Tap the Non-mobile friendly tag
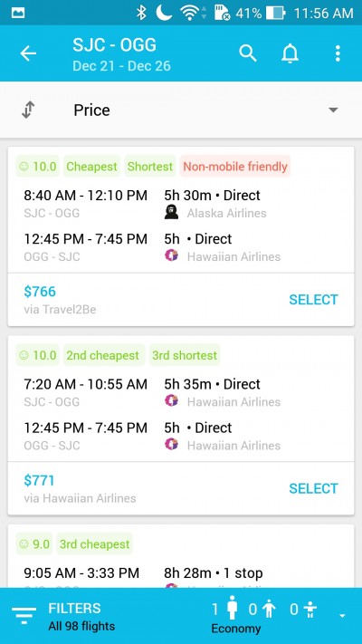362x644 pixels. coord(235,167)
